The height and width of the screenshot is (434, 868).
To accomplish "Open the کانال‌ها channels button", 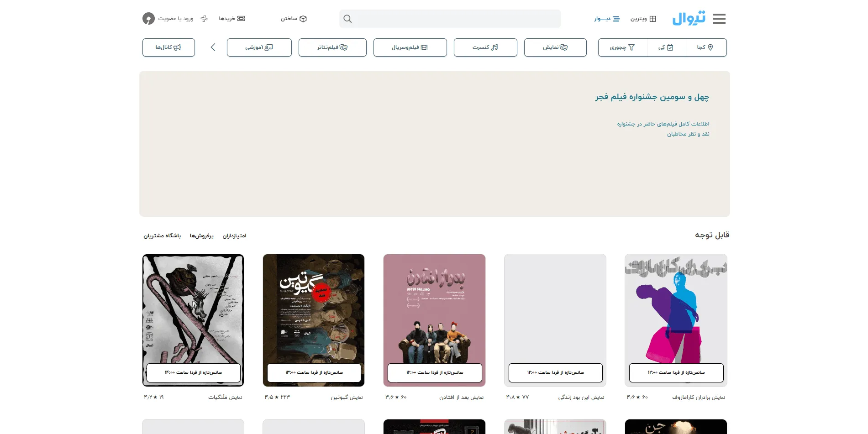I will [x=168, y=47].
